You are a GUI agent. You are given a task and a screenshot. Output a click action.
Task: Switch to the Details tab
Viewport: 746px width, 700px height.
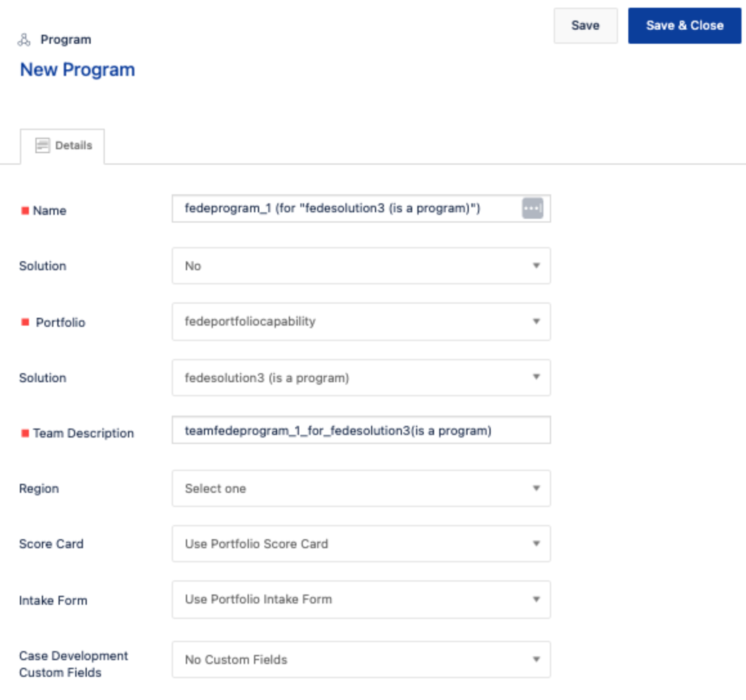tap(62, 146)
